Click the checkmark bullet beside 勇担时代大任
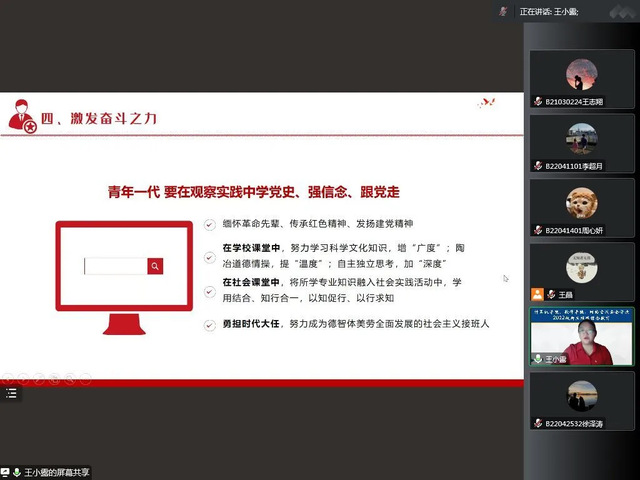640x480 pixels. click(209, 325)
